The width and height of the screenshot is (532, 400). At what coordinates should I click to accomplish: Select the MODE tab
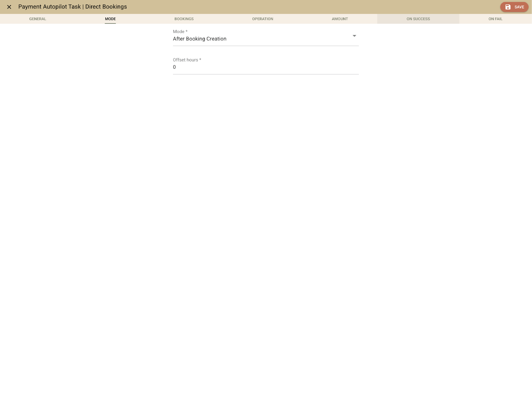click(x=110, y=19)
